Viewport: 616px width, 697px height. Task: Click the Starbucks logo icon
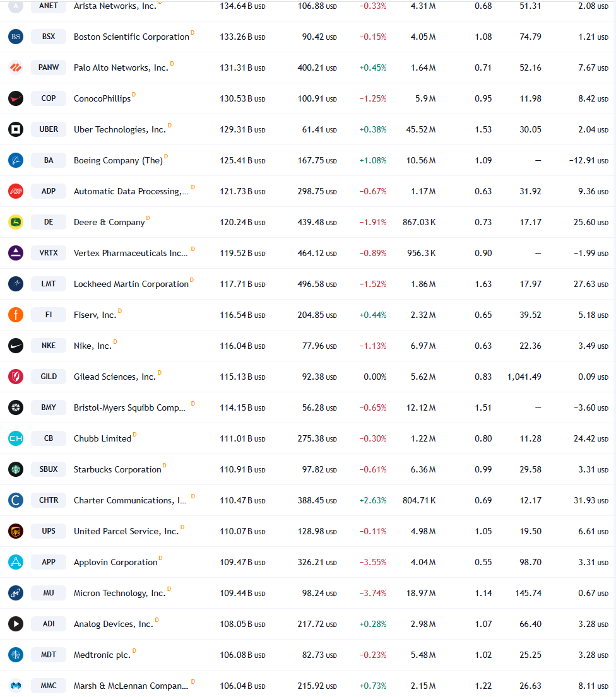click(x=16, y=469)
